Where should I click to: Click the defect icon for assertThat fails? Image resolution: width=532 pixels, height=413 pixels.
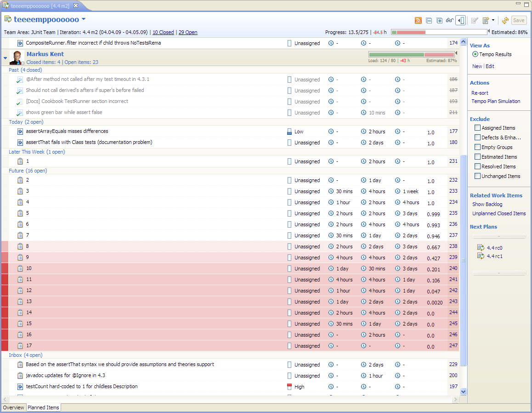point(20,142)
